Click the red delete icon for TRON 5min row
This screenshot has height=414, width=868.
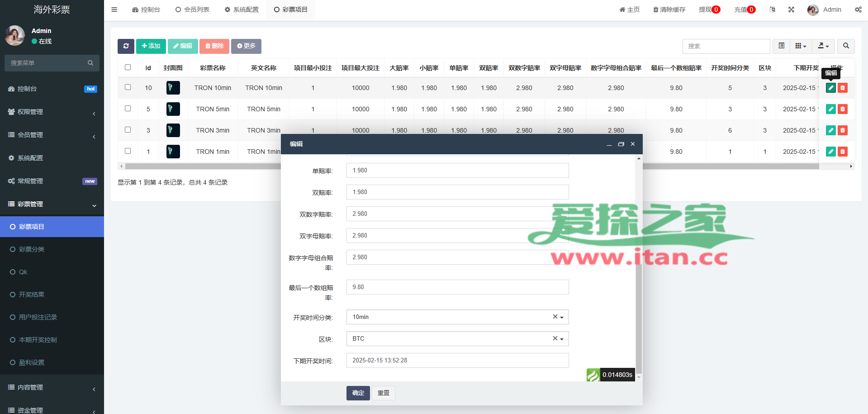(x=842, y=109)
